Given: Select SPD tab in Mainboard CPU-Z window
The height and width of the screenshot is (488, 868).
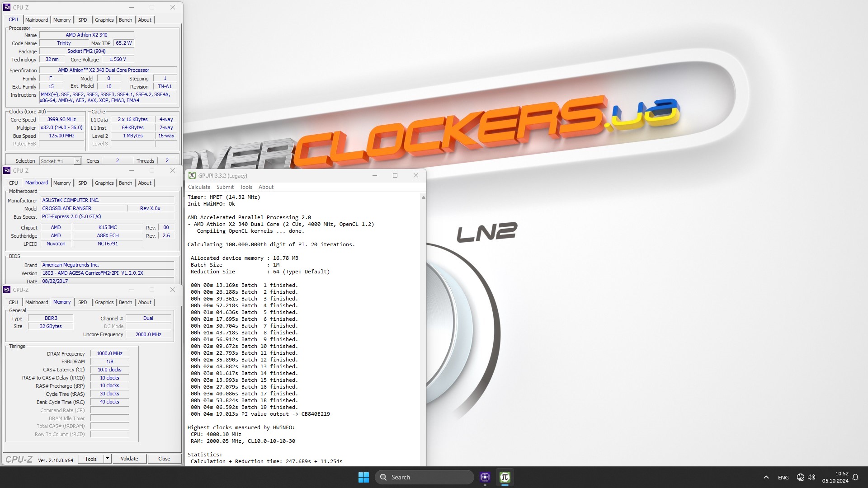Looking at the screenshot, I should click(82, 183).
